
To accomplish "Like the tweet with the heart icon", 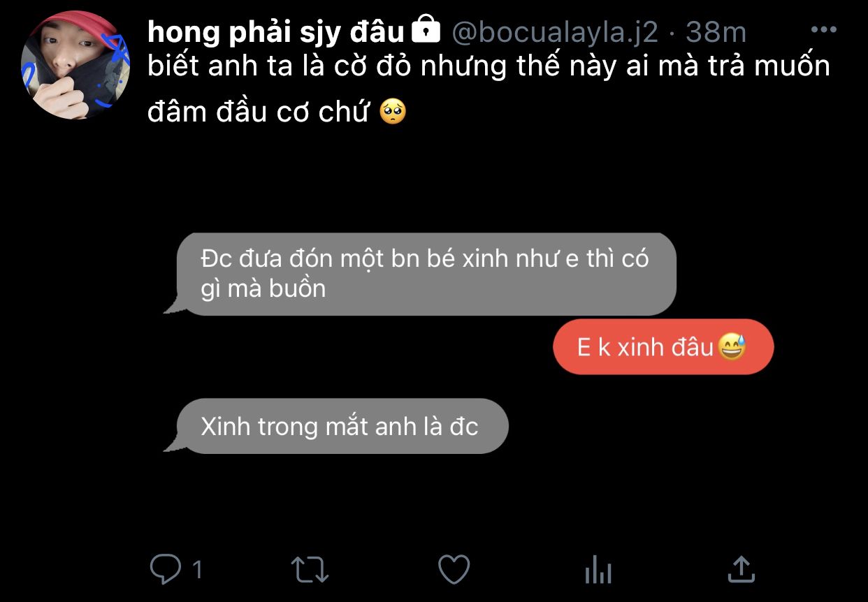I will tap(454, 570).
